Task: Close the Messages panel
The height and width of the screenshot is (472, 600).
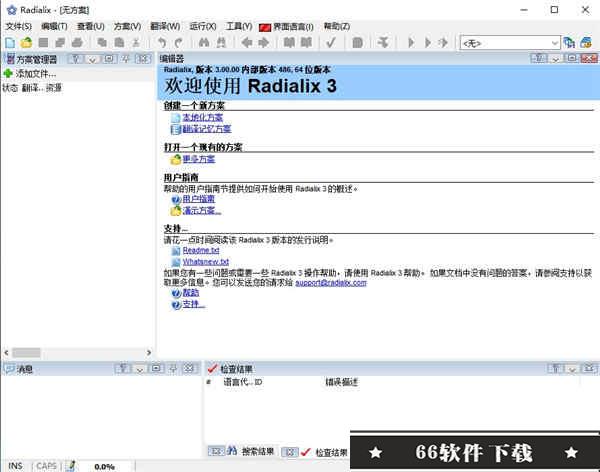Action: tap(189, 369)
